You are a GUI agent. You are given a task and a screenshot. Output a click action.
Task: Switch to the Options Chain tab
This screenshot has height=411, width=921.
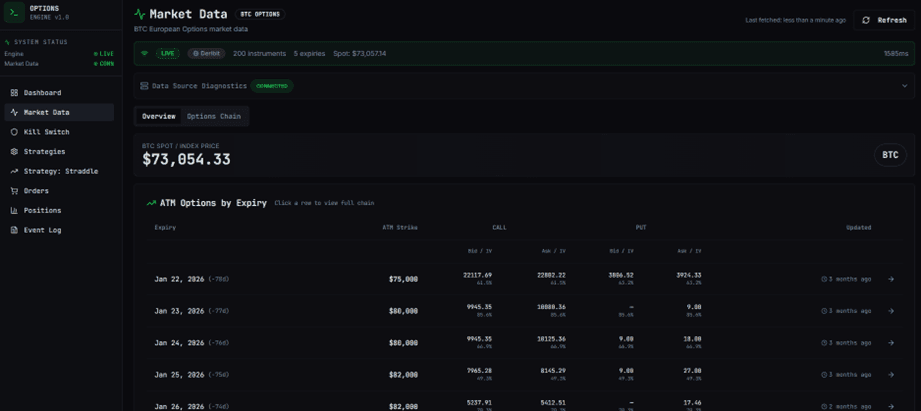coord(214,116)
